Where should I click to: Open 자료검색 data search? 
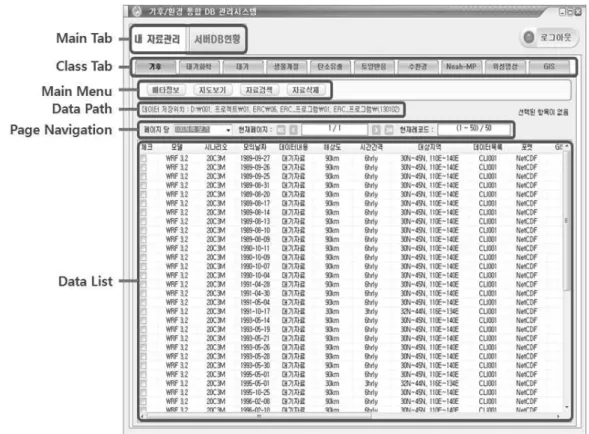point(259,90)
